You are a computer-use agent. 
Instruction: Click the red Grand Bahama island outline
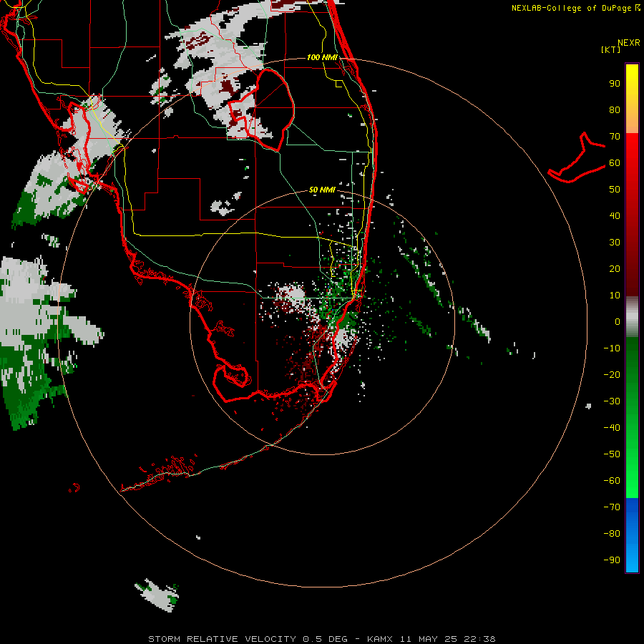tap(577, 157)
